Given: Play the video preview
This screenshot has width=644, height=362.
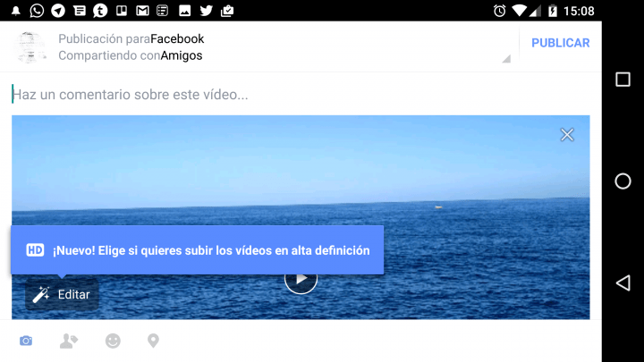Looking at the screenshot, I should pyautogui.click(x=301, y=279).
